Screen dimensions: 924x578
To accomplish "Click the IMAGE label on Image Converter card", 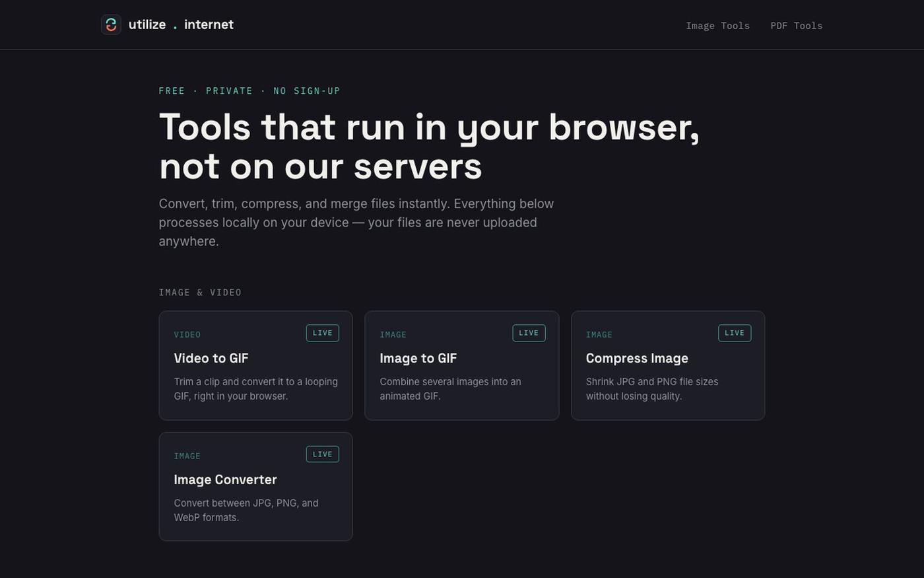I will pos(187,456).
